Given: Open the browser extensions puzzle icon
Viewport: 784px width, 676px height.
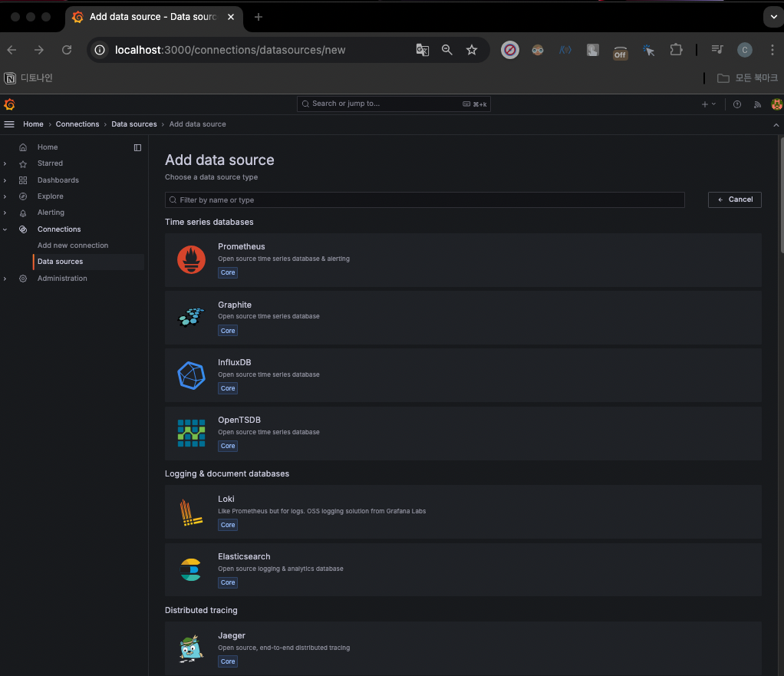Looking at the screenshot, I should click(x=676, y=50).
